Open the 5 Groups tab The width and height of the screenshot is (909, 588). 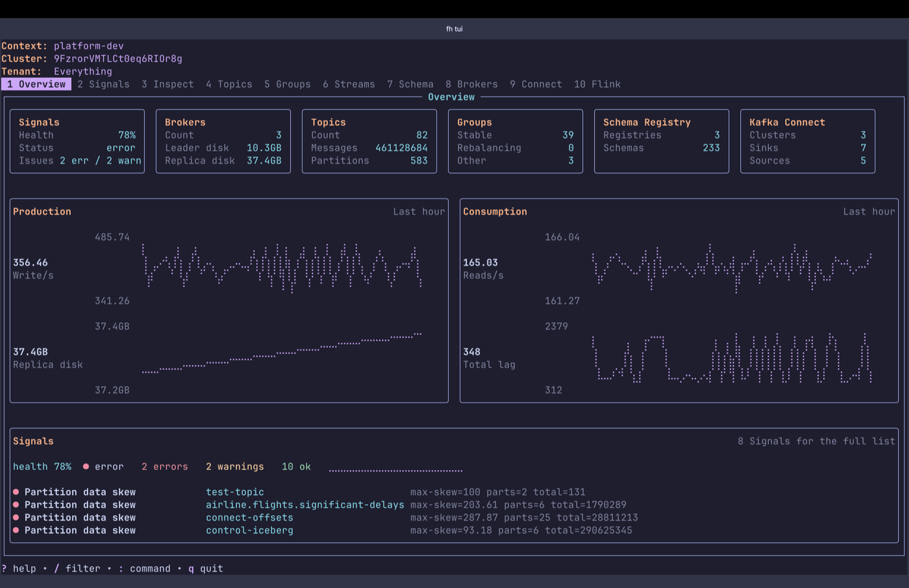[x=287, y=84]
